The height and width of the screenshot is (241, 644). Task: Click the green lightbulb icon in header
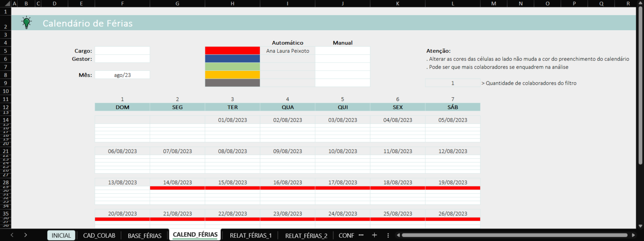click(x=27, y=23)
